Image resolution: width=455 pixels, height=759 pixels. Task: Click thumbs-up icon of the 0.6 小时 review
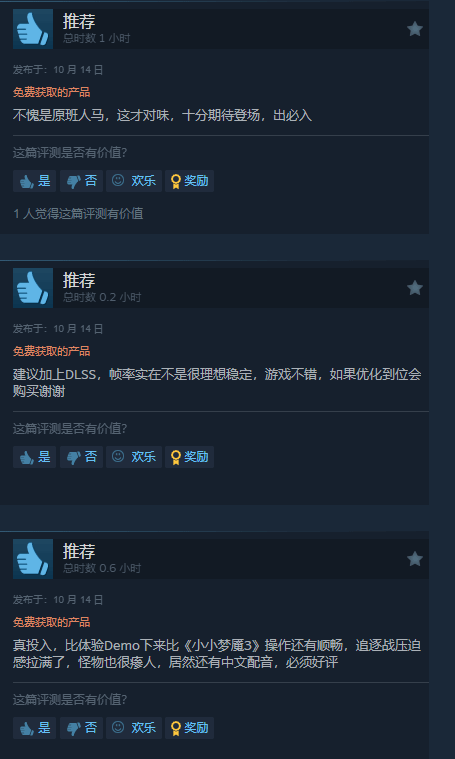[x=33, y=559]
